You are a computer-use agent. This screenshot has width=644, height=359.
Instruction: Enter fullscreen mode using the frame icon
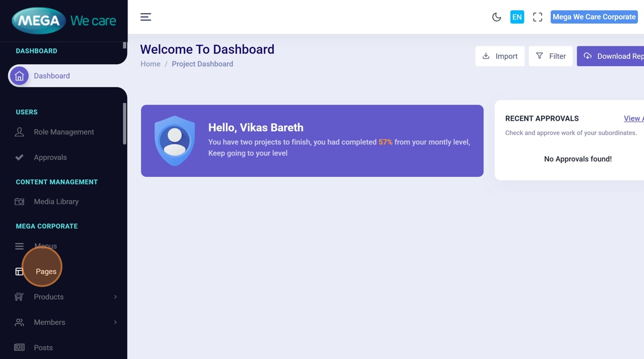tap(538, 17)
